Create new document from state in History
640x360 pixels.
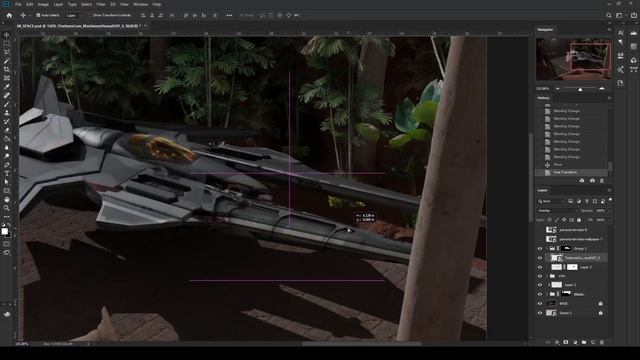(582, 180)
